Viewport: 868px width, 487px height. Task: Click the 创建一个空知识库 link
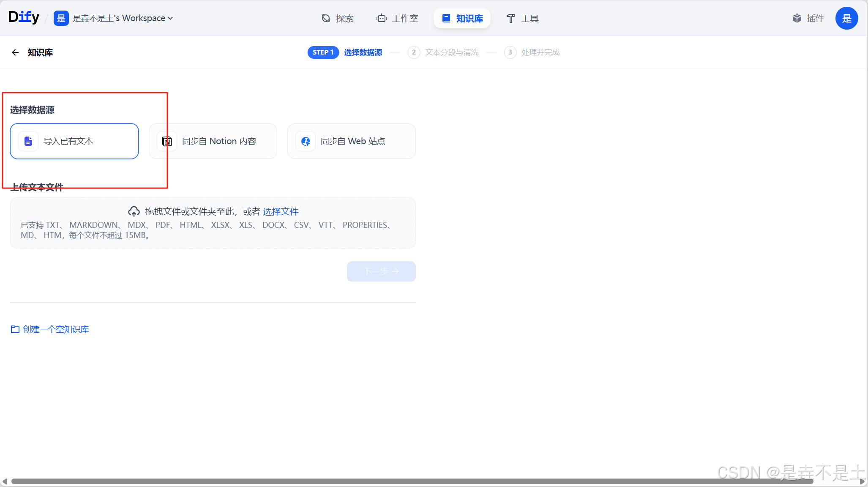click(56, 329)
